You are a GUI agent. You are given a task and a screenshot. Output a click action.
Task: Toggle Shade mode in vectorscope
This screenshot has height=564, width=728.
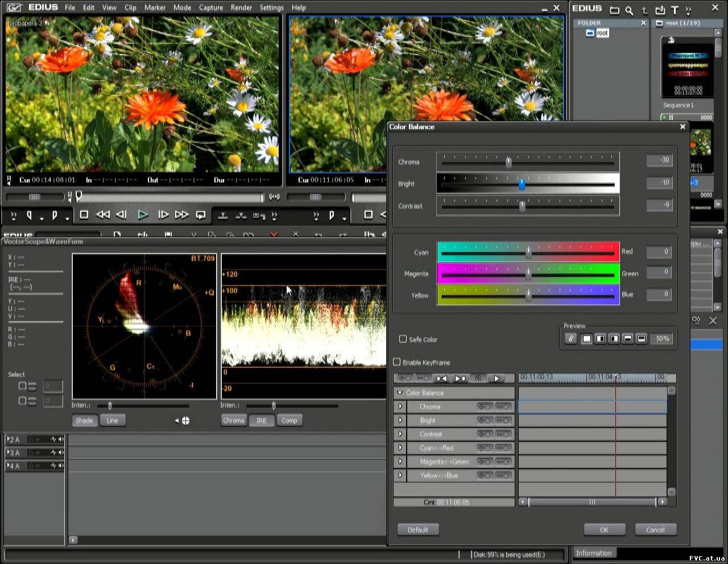84,421
